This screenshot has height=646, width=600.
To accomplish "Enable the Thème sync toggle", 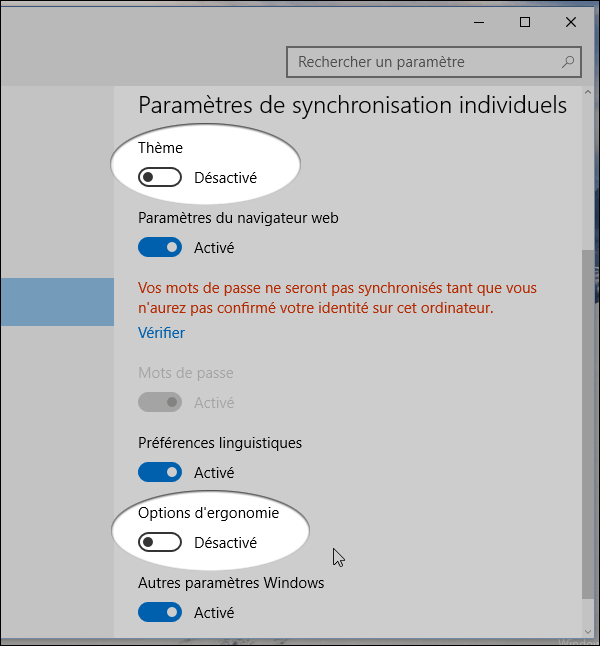I will [x=160, y=178].
